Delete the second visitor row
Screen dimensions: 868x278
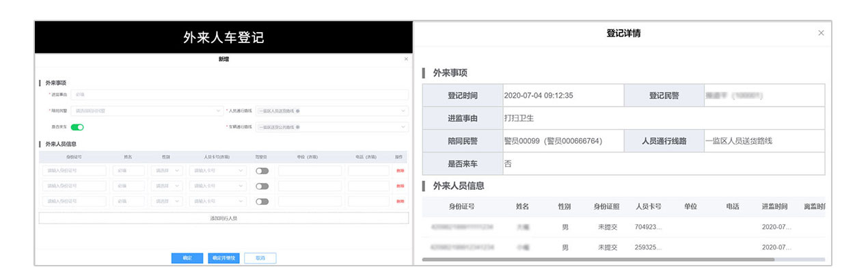point(401,186)
